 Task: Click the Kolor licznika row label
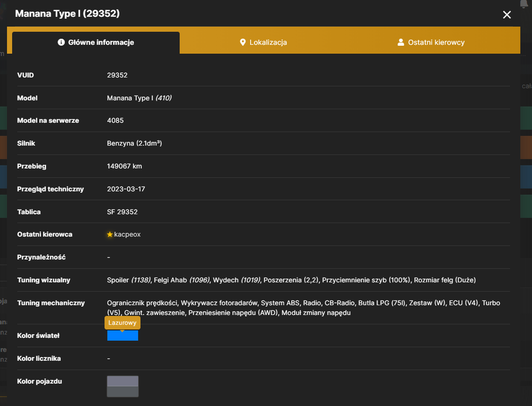39,359
